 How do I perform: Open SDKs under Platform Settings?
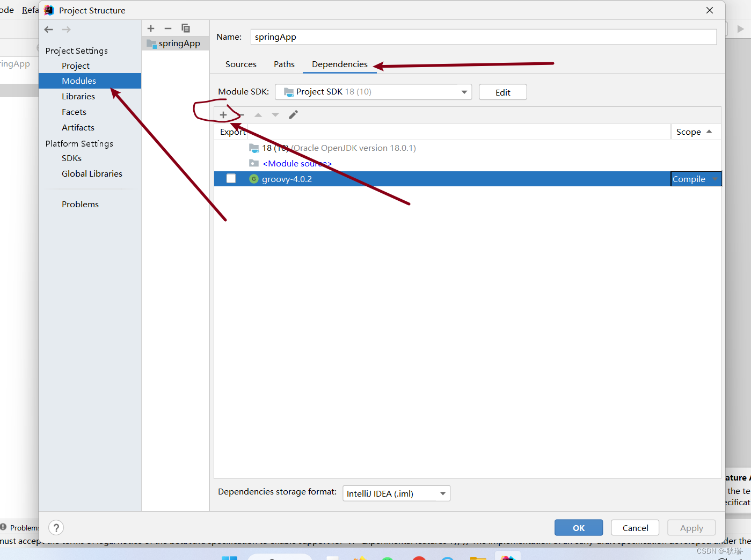(71, 158)
